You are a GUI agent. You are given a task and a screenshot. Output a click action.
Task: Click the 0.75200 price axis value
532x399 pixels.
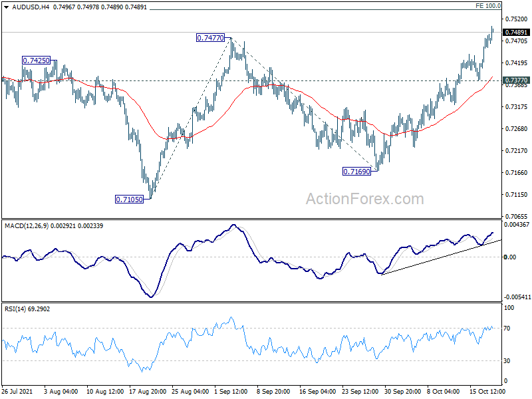click(x=517, y=19)
